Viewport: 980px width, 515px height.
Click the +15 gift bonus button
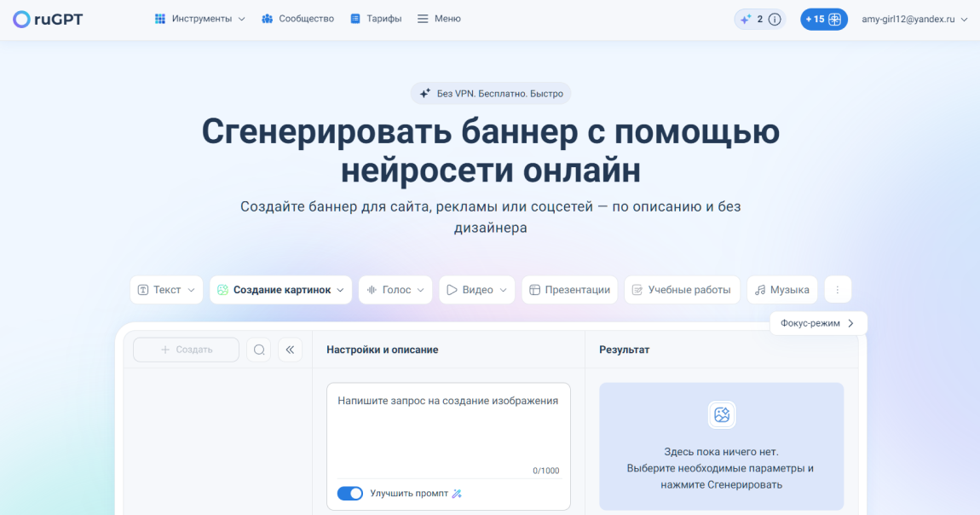pyautogui.click(x=824, y=20)
